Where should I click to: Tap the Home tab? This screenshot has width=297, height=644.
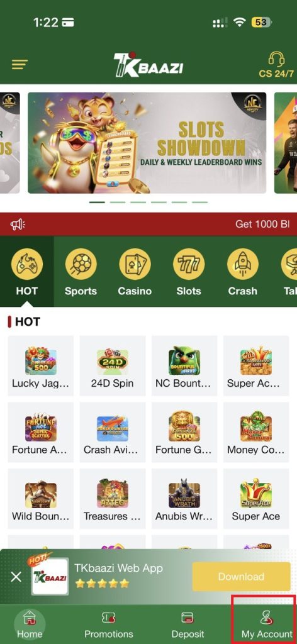pos(29,625)
